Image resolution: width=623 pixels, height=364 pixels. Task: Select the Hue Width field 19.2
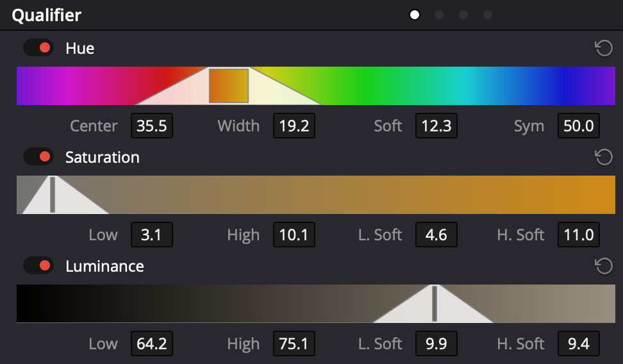(294, 126)
